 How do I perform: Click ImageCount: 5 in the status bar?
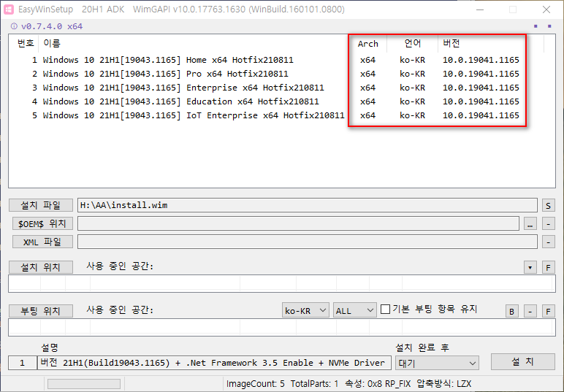pyautogui.click(x=255, y=384)
